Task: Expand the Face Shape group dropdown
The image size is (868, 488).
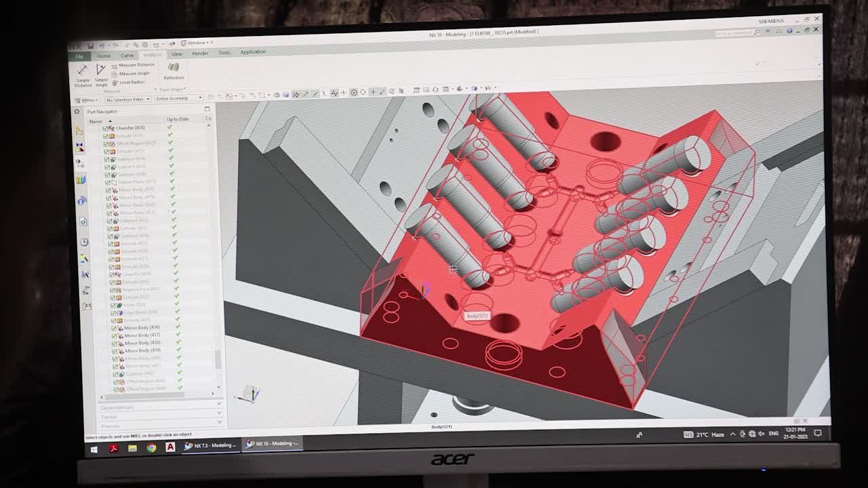Action: pos(173,89)
